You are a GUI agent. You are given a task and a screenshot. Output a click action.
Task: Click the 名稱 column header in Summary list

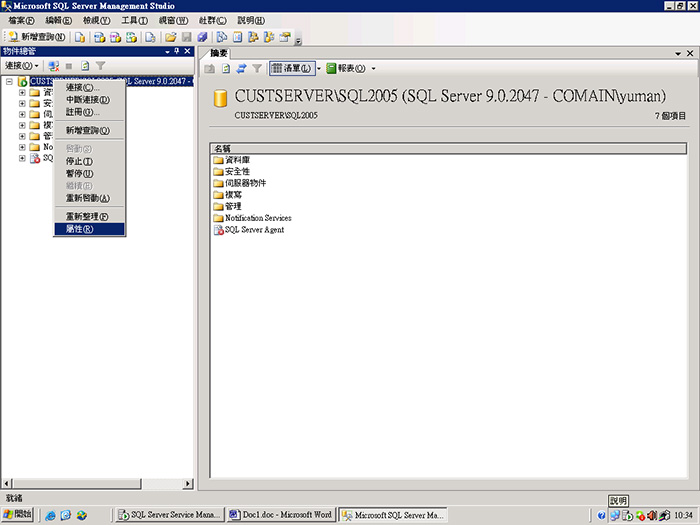[x=448, y=149]
